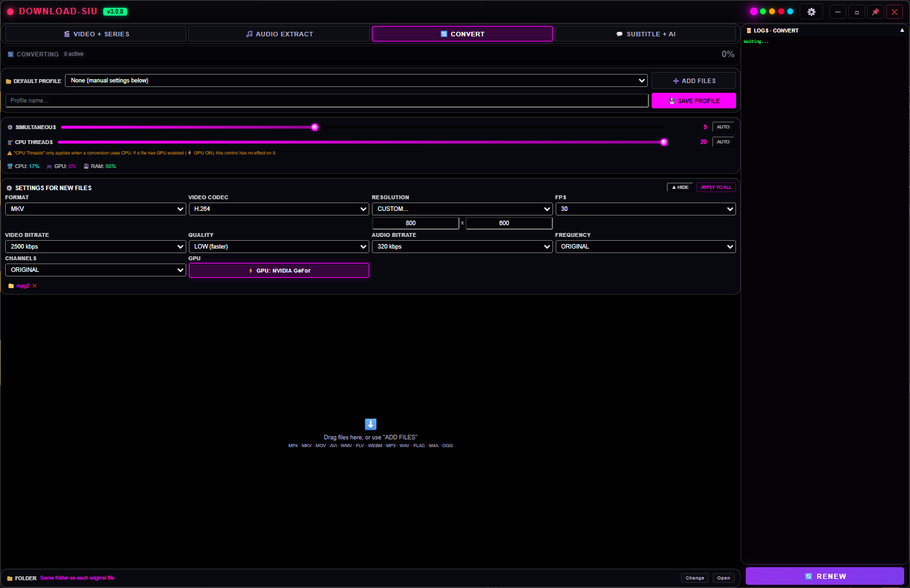
Task: Click the Converting status icon
Action: tap(10, 55)
